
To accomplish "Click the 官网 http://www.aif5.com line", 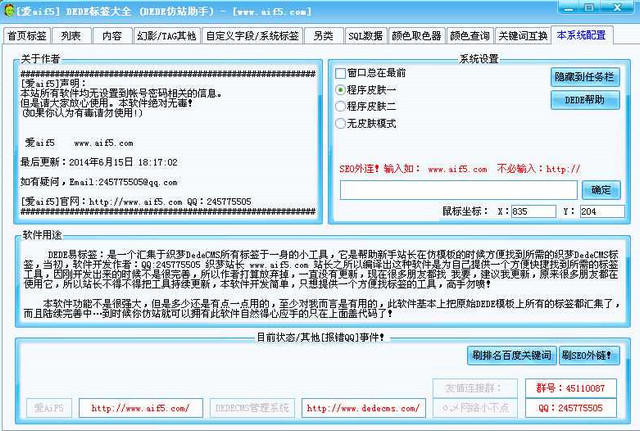I will click(136, 202).
